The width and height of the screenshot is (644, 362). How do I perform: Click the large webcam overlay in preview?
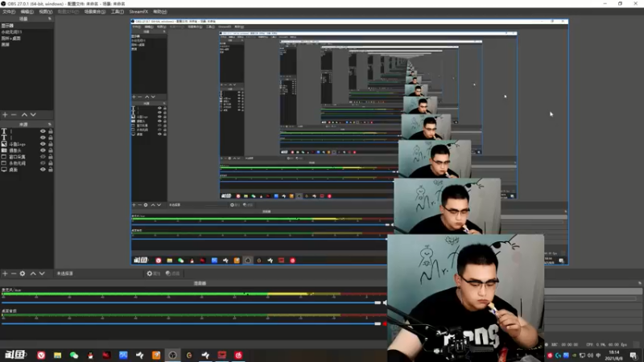(x=465, y=298)
